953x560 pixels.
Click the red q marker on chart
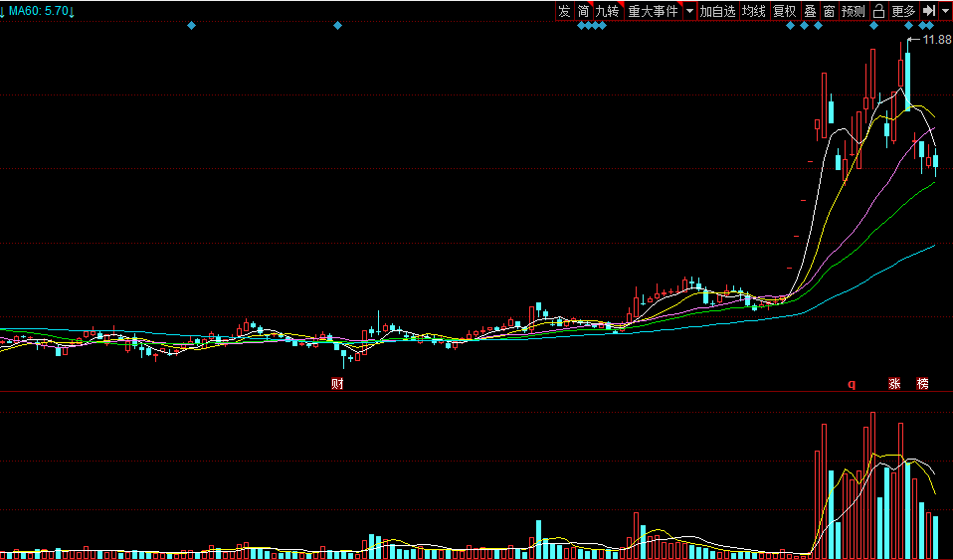[852, 384]
